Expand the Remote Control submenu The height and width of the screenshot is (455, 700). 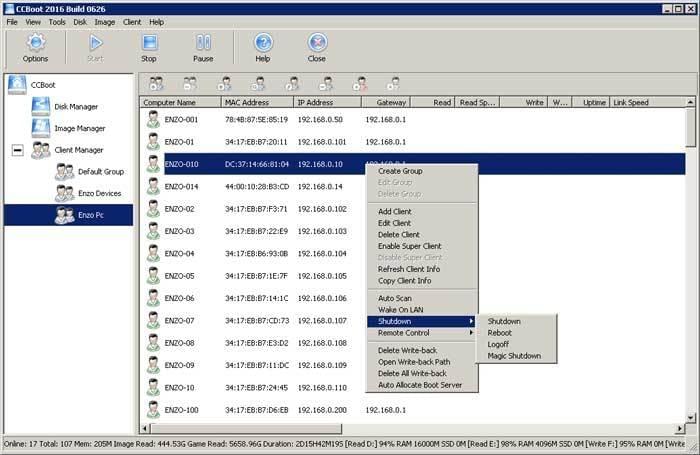(404, 332)
